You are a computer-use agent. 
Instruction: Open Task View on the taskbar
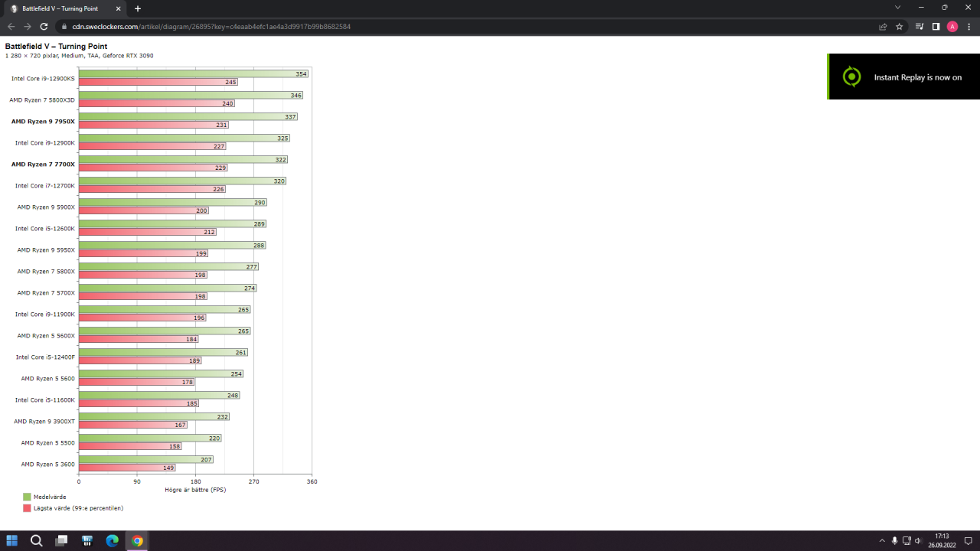point(61,541)
